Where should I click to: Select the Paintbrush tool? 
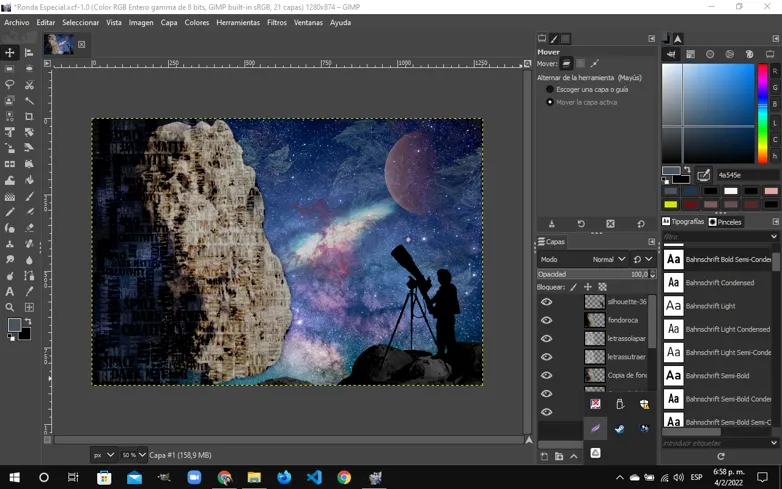tap(29, 196)
